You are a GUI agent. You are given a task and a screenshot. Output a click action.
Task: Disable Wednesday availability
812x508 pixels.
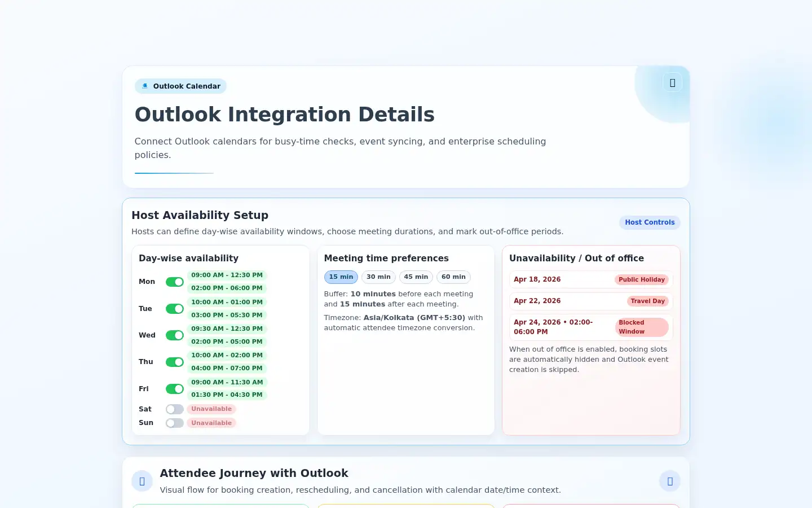pos(175,335)
